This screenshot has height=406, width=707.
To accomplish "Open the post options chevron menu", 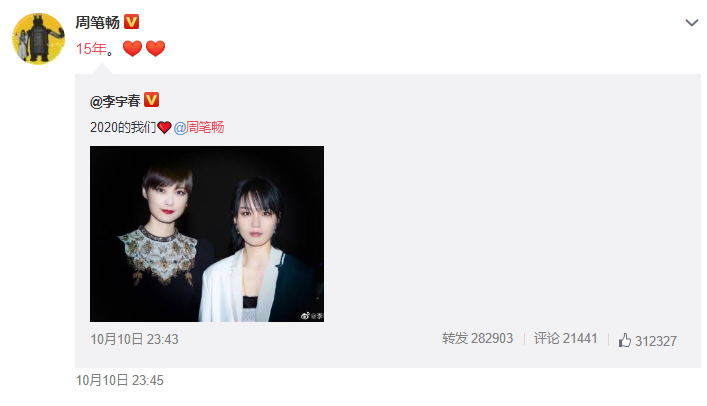I will [691, 23].
